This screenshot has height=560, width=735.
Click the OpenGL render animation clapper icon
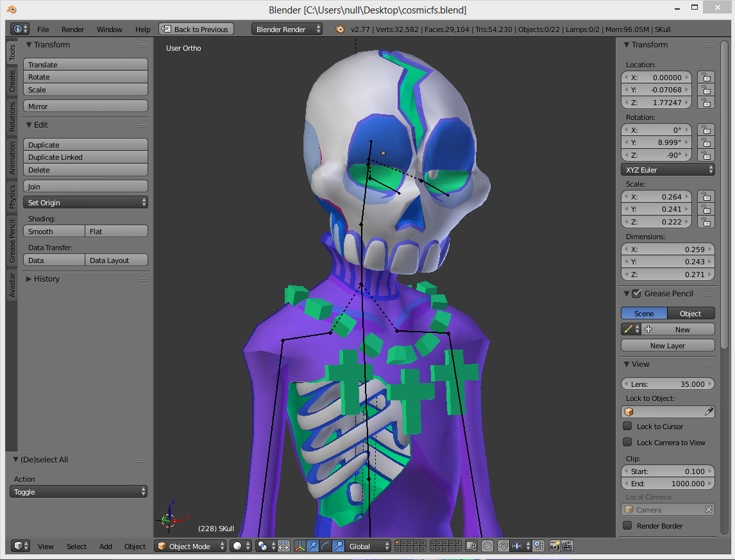(x=567, y=546)
